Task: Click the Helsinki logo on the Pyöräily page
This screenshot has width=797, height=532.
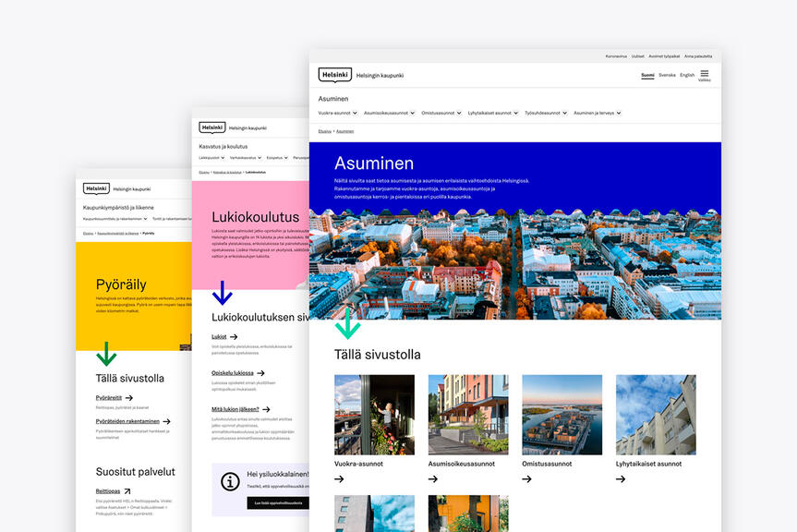Action: [x=96, y=188]
